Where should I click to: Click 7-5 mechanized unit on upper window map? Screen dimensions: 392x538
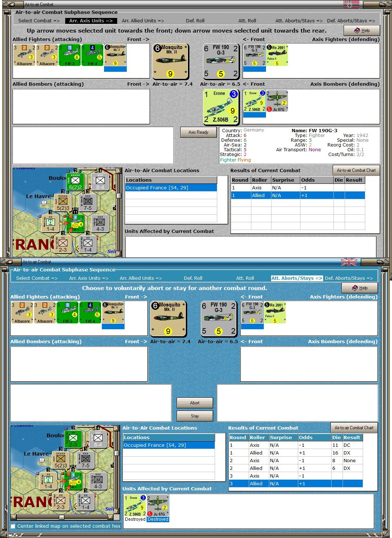(x=88, y=203)
